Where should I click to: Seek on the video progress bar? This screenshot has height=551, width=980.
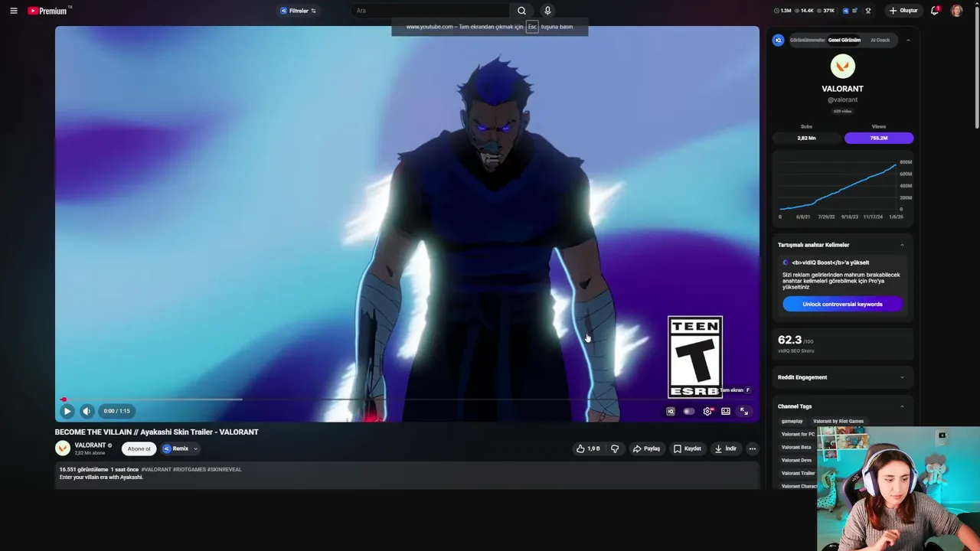coord(407,399)
